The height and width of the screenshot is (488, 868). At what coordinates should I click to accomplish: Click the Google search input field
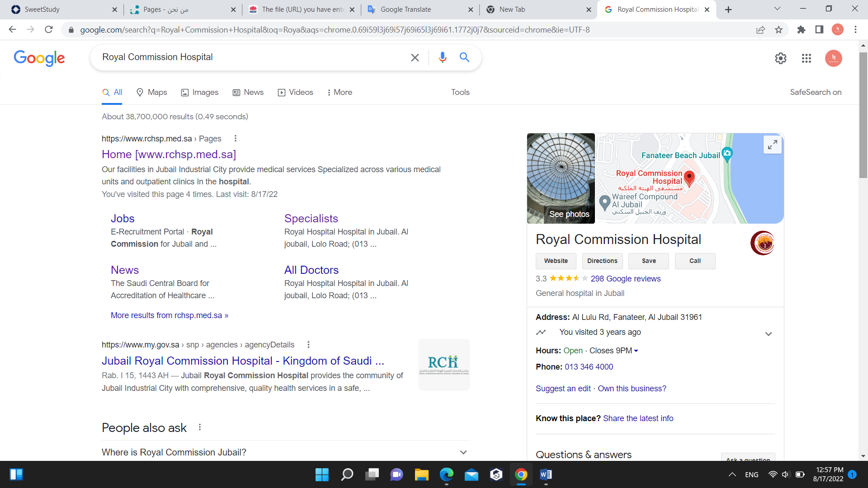pos(253,57)
